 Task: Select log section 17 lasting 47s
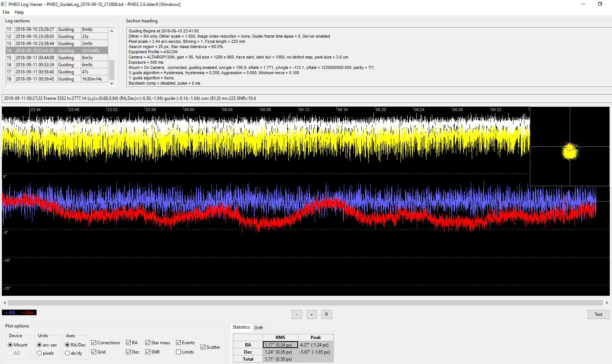pos(57,72)
